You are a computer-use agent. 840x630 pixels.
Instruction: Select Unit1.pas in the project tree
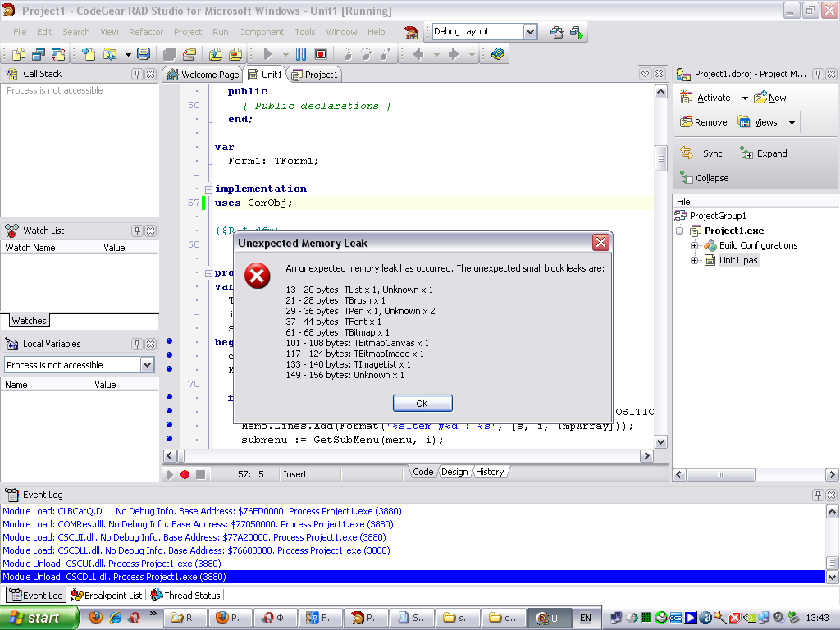click(x=737, y=260)
